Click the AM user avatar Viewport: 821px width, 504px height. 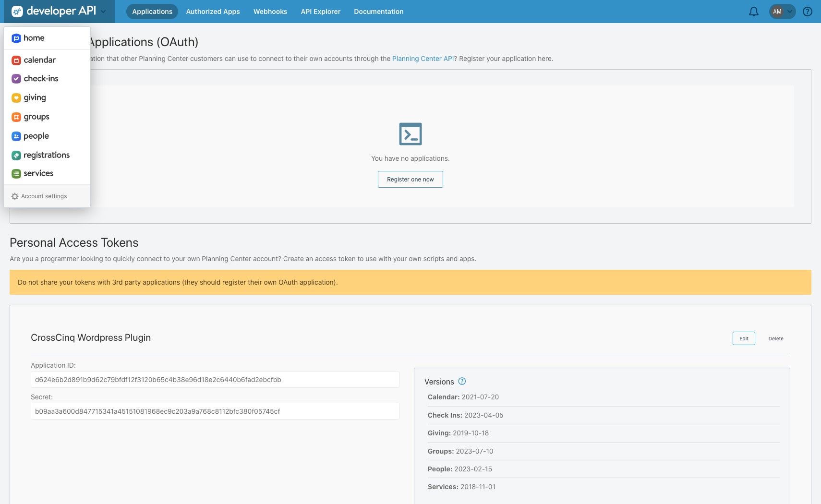click(777, 12)
